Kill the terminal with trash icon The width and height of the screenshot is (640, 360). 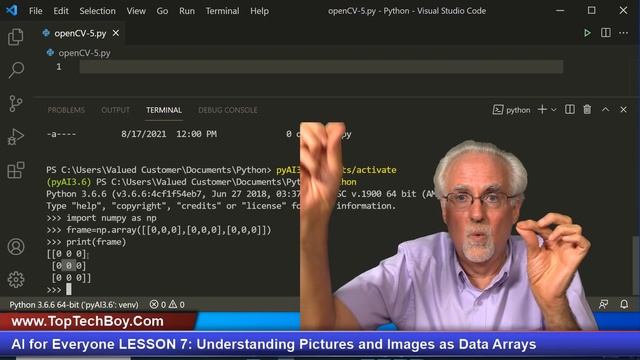[587, 109]
